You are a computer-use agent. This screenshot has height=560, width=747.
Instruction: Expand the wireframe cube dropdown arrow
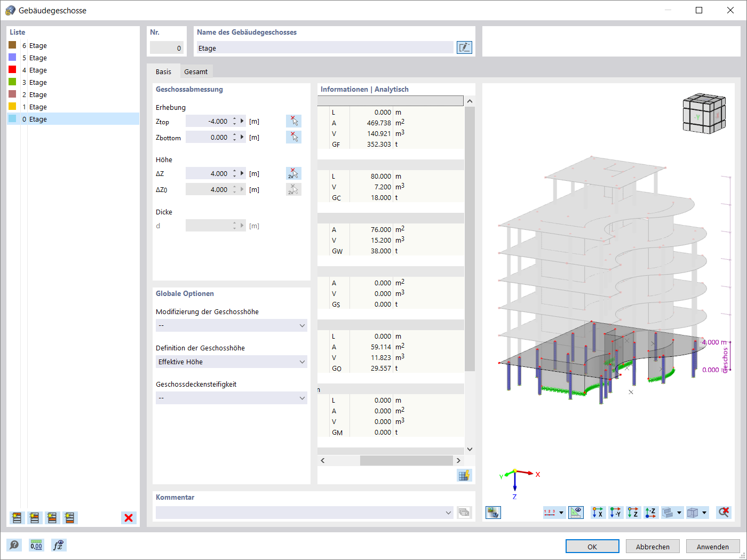click(x=704, y=513)
